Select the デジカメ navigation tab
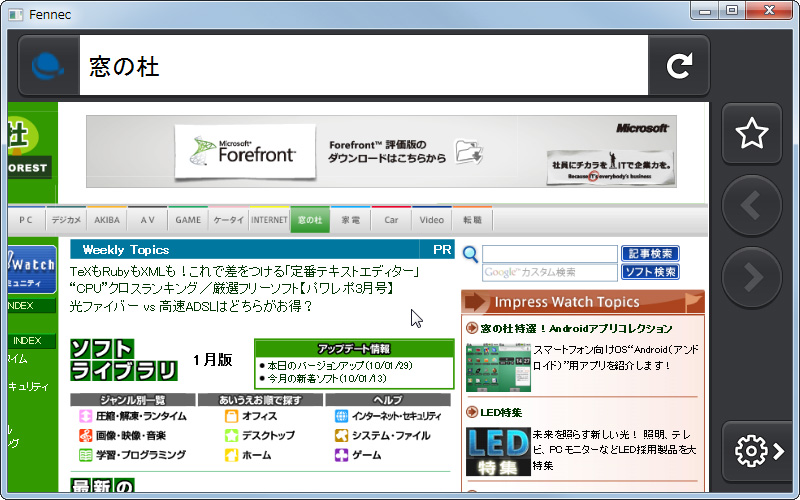 [x=66, y=220]
